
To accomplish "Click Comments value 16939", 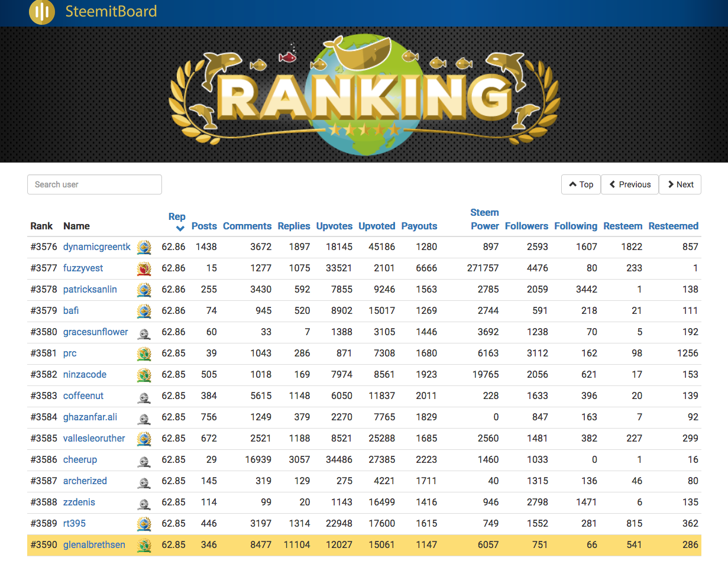I will pos(258,459).
